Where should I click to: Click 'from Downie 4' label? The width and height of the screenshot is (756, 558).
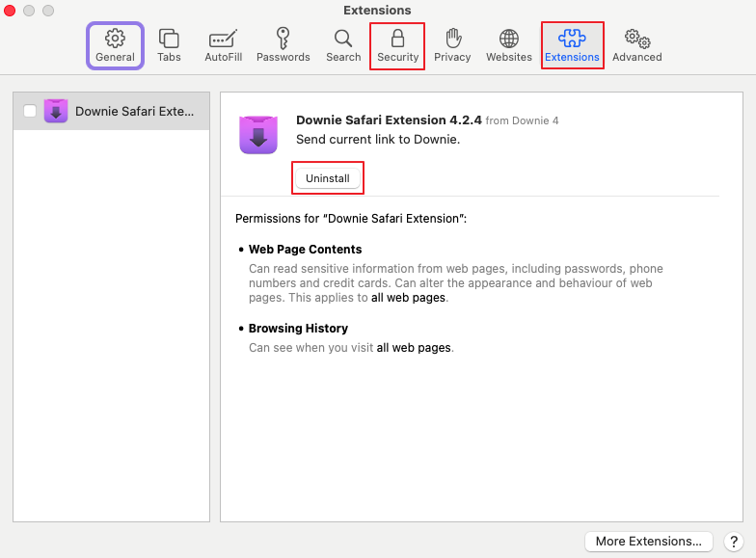pyautogui.click(x=522, y=120)
